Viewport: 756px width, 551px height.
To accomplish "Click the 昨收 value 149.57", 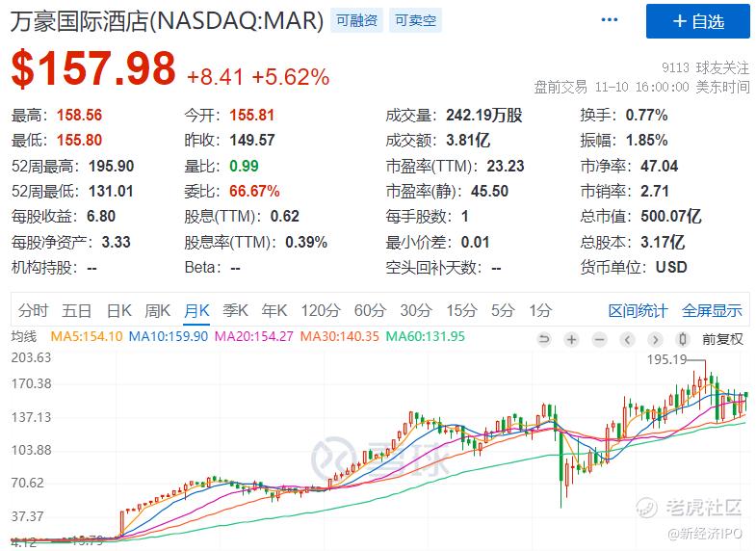I will [252, 141].
